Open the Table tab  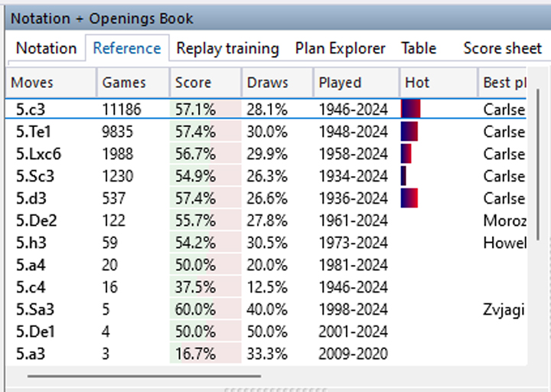(419, 48)
